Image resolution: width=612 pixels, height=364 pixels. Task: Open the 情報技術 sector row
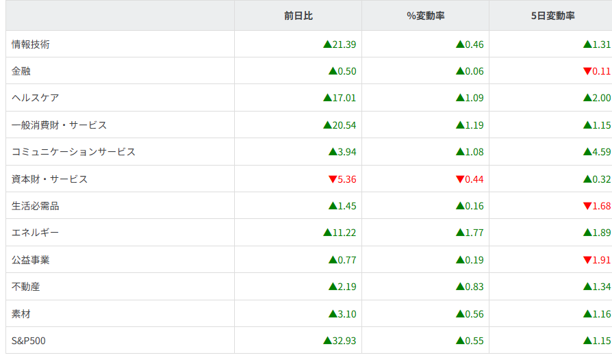click(x=31, y=44)
